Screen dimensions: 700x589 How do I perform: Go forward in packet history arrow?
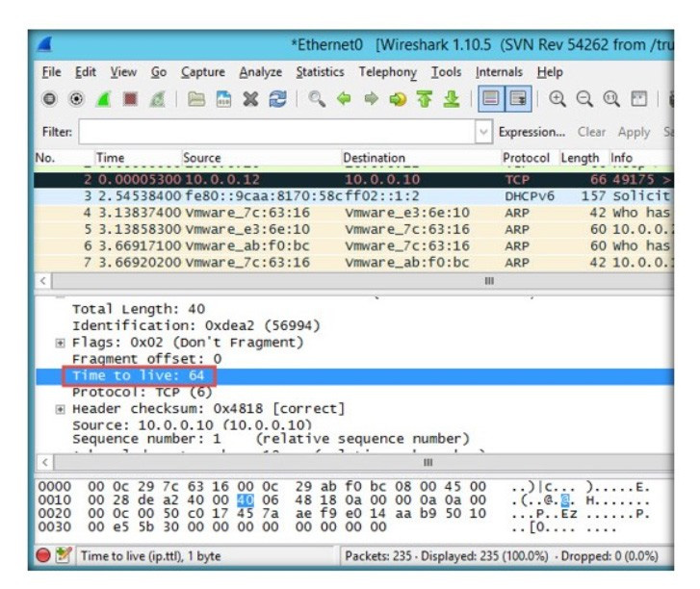coord(371,98)
